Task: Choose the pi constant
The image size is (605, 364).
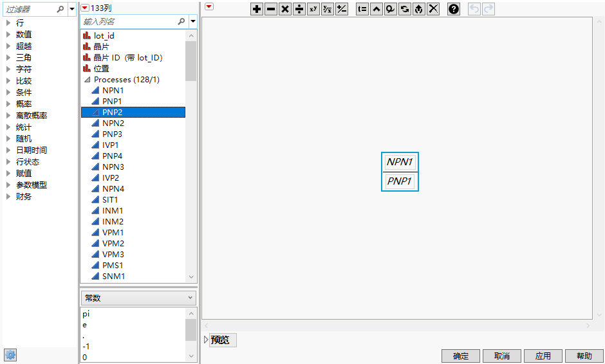Action: pos(133,314)
